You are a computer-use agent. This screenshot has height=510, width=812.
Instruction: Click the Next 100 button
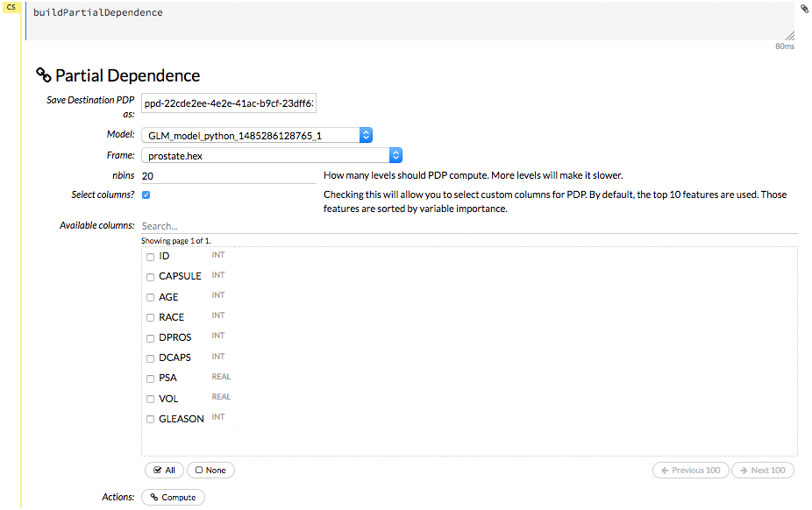pyautogui.click(x=762, y=471)
